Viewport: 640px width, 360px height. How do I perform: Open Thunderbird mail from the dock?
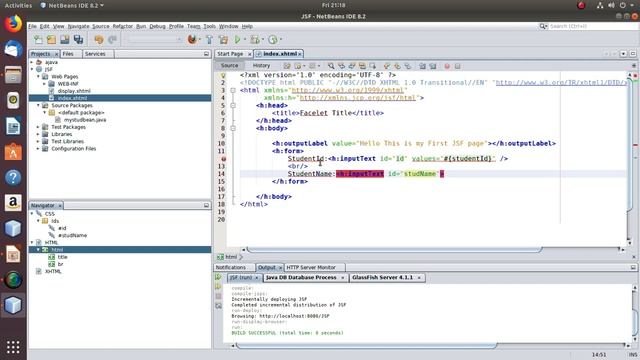13,49
